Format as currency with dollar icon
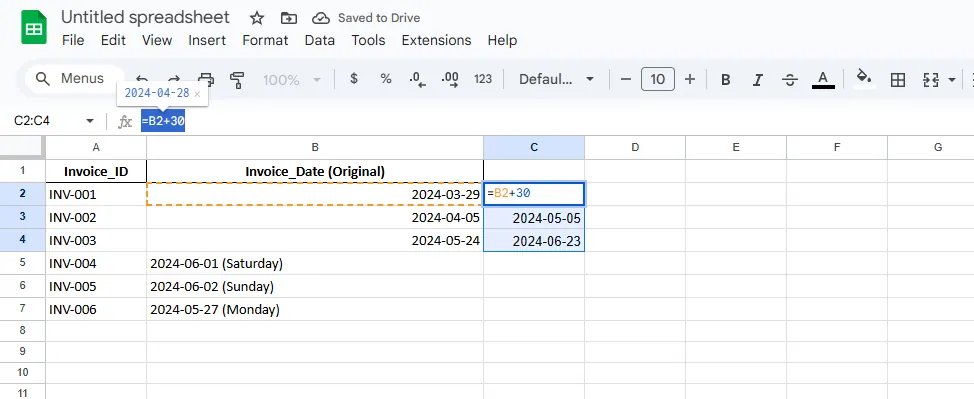 click(x=354, y=79)
